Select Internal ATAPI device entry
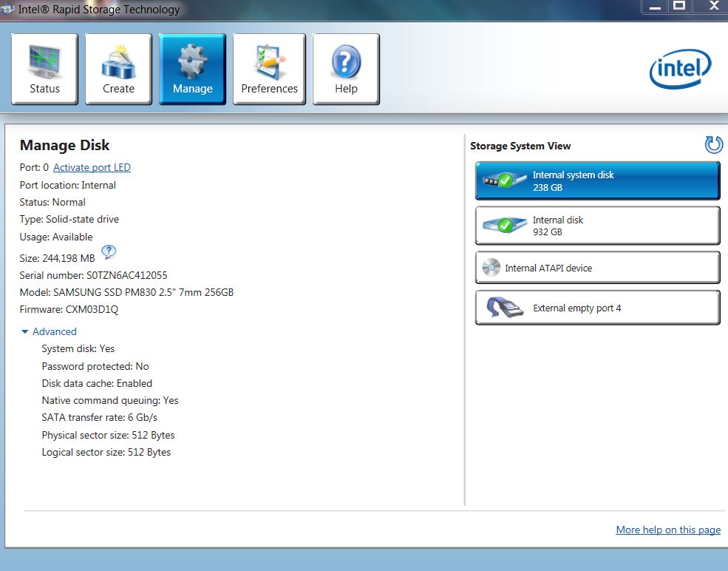The height and width of the screenshot is (571, 728). (597, 268)
